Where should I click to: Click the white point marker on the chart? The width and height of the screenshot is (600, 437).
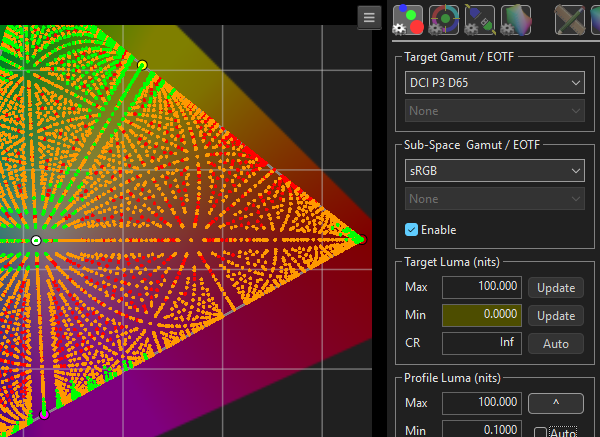click(x=36, y=241)
